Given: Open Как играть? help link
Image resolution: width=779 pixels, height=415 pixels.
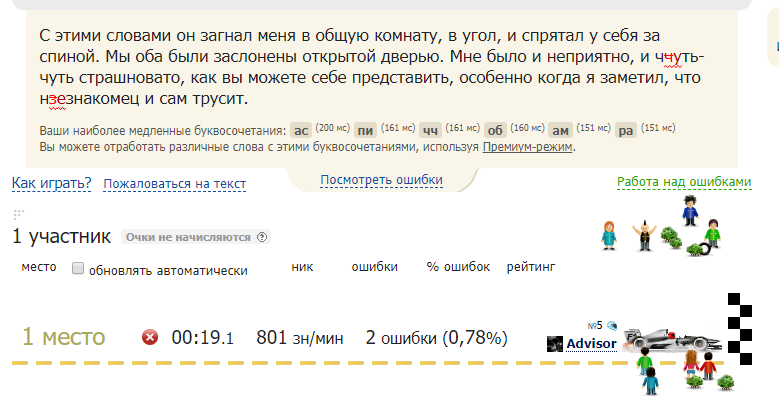Looking at the screenshot, I should point(52,183).
